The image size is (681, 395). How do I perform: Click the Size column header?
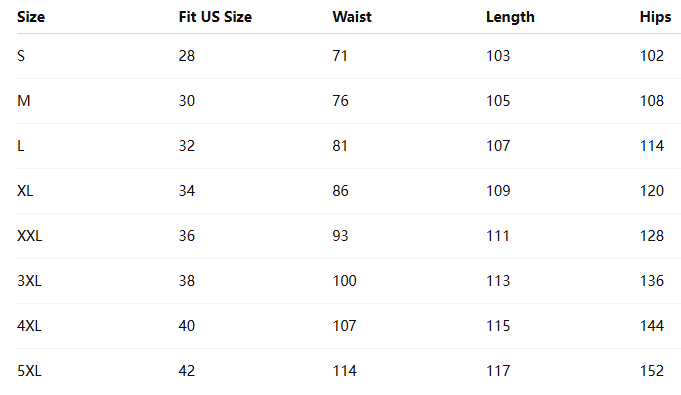31,17
